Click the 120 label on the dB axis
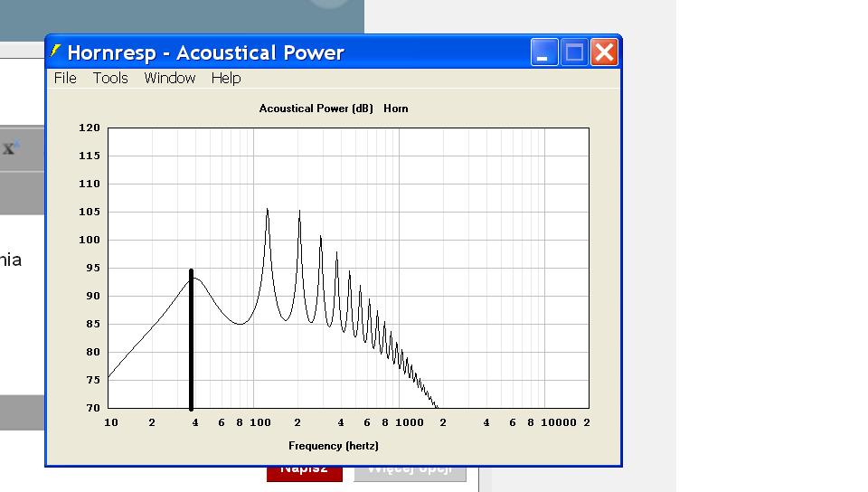Viewport: 868px width, 492px height. pyautogui.click(x=90, y=128)
